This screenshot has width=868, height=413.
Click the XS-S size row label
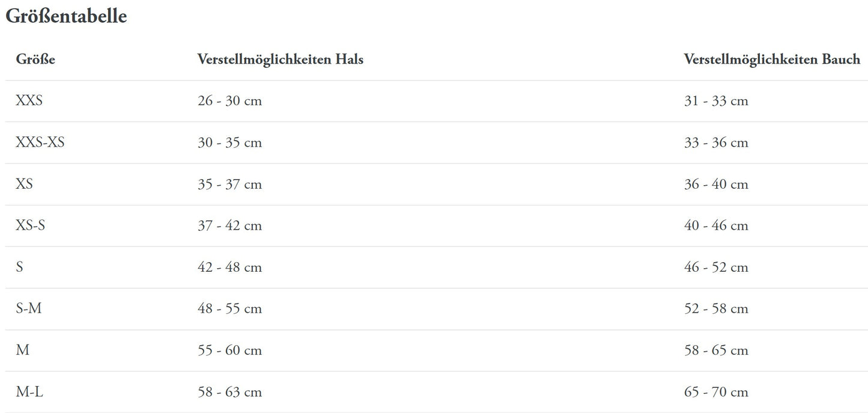click(x=31, y=225)
